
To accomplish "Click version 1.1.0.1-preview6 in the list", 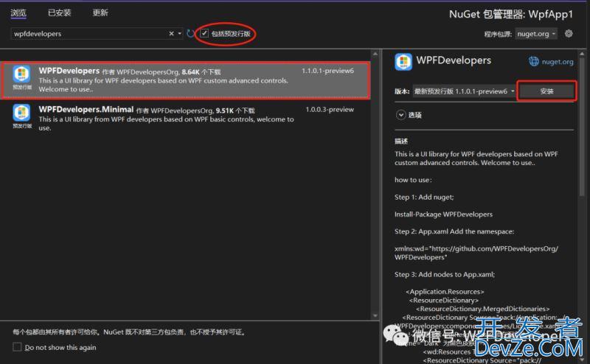I will coord(327,71).
